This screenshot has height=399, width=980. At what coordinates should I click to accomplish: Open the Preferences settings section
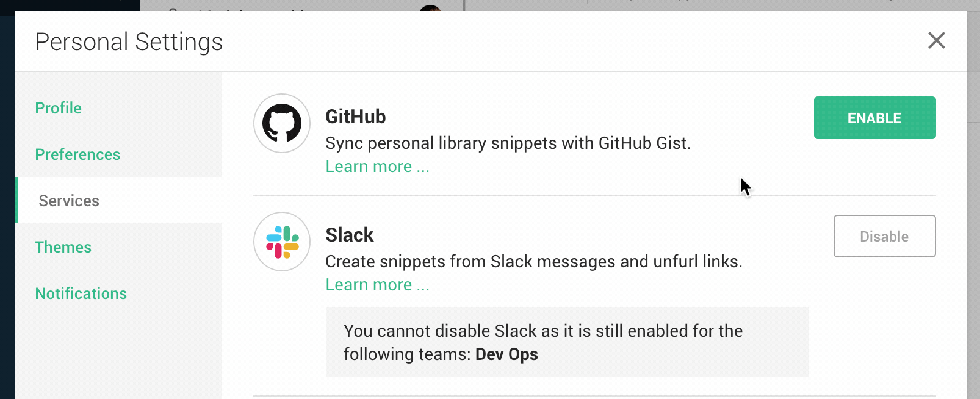coord(77,154)
